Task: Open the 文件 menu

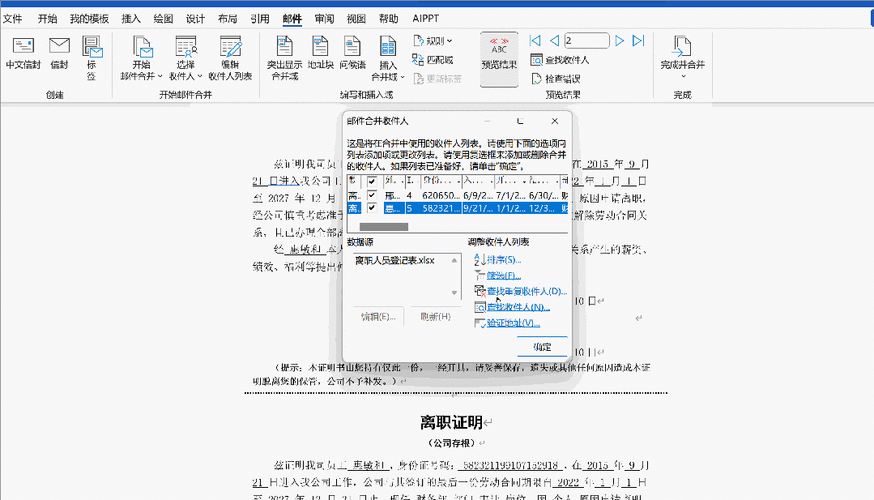Action: [12, 18]
